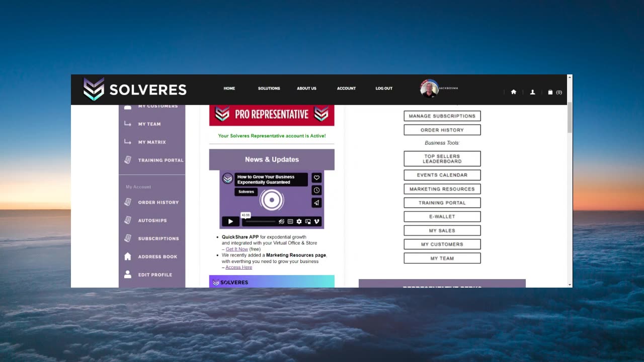
Task: Click Subscriptions sidebar icon
Action: pyautogui.click(x=128, y=238)
